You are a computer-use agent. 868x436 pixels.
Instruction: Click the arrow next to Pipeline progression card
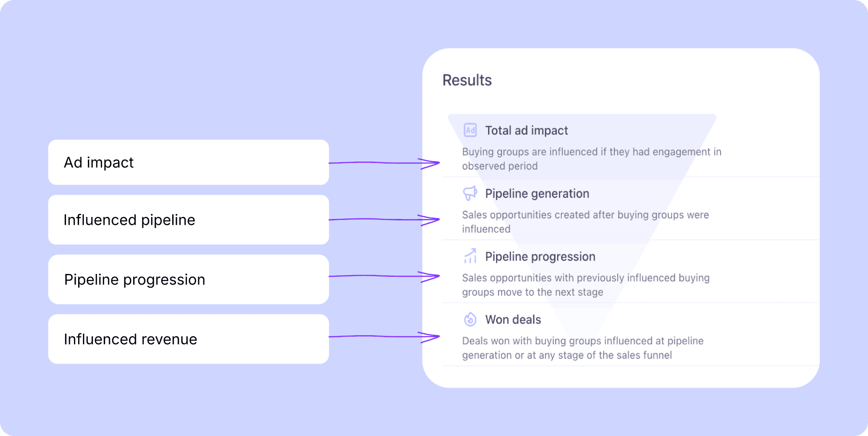(x=384, y=277)
